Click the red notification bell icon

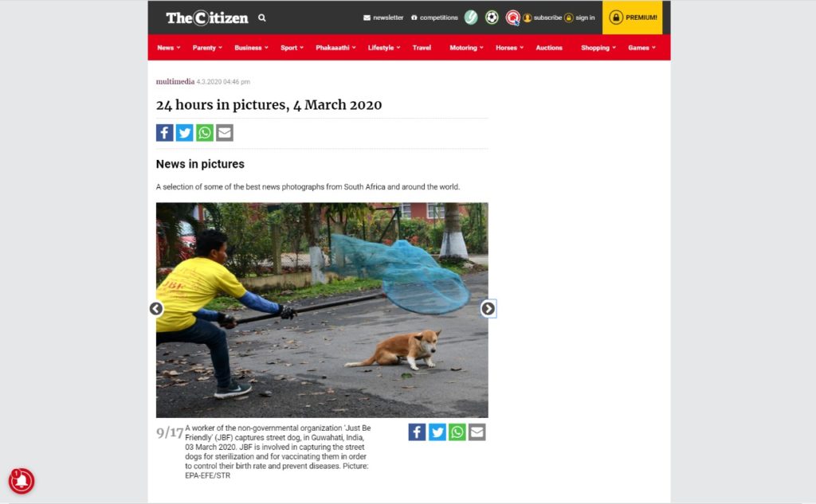click(x=22, y=481)
